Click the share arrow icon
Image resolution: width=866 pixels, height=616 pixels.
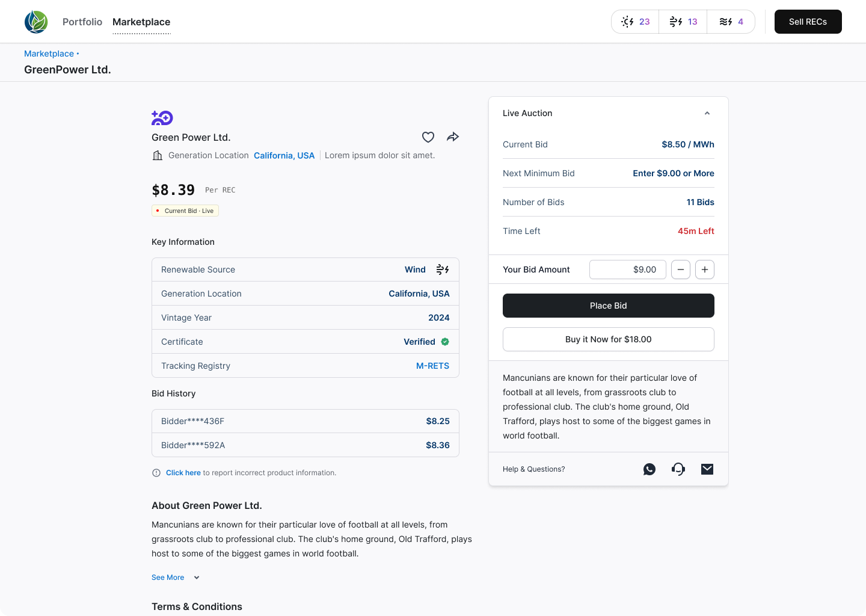pyautogui.click(x=453, y=137)
